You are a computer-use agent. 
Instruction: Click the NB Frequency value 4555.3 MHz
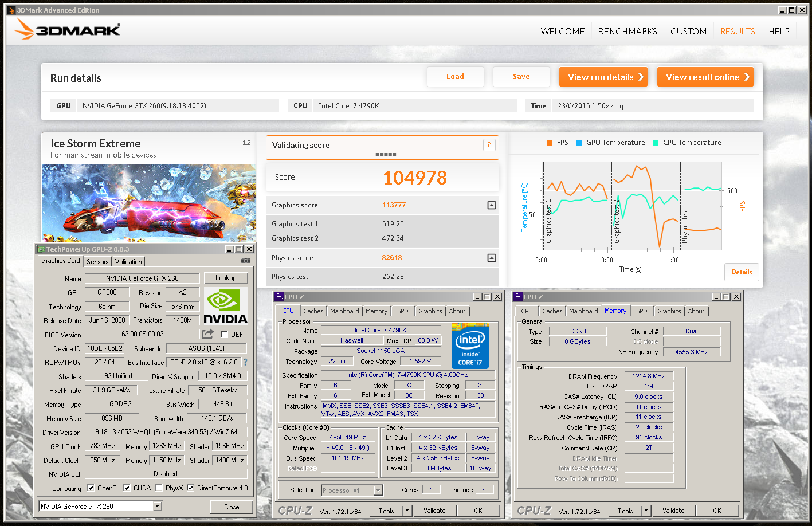[x=691, y=352]
